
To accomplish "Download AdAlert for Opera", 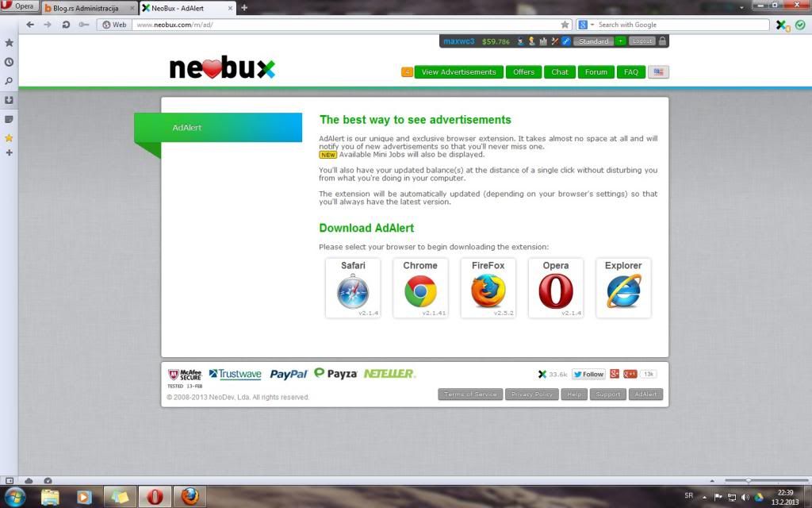I will click(556, 287).
